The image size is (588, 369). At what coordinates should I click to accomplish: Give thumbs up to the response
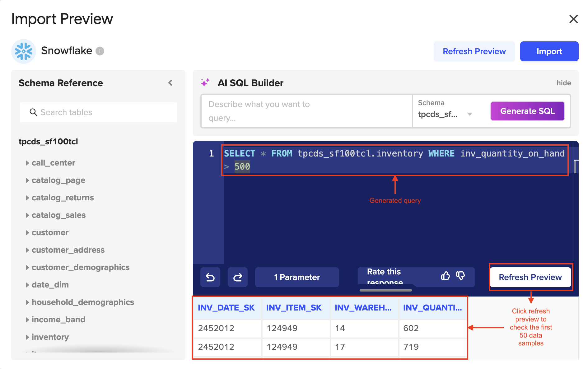pyautogui.click(x=445, y=276)
